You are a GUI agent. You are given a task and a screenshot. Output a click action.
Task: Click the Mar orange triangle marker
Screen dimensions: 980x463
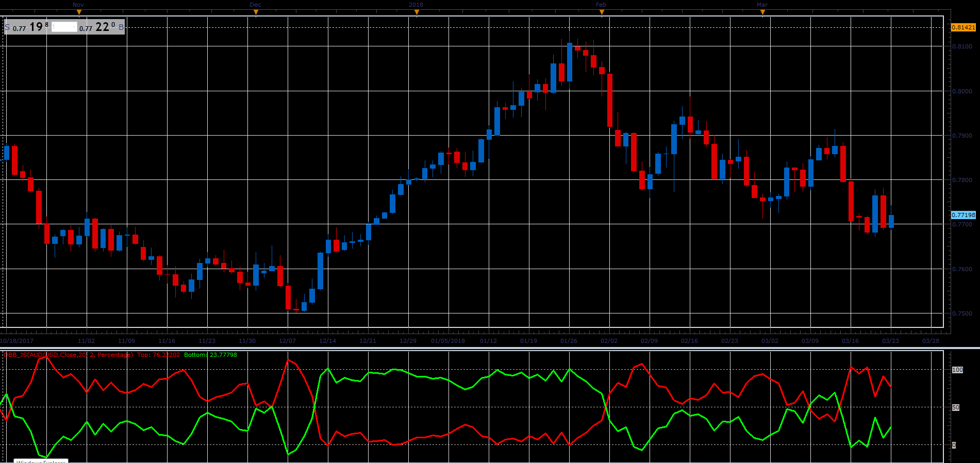[x=762, y=12]
